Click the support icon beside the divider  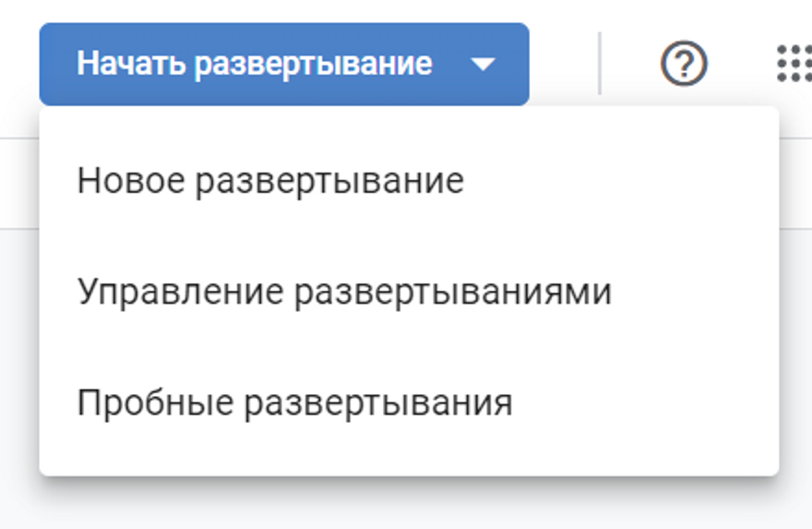coord(684,64)
